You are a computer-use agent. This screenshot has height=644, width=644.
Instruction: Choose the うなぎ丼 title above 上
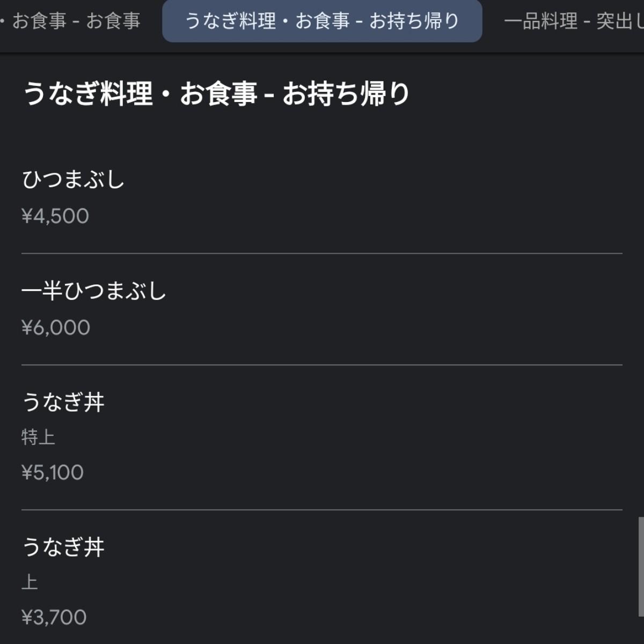(63, 547)
